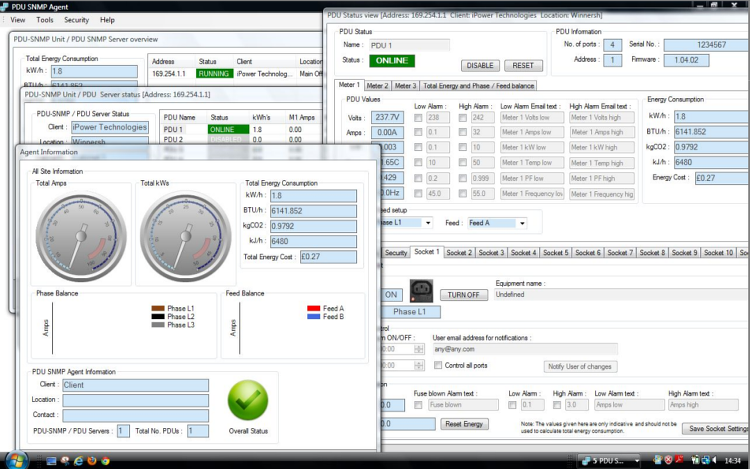Launch Internet Explorer from the taskbar

78,461
